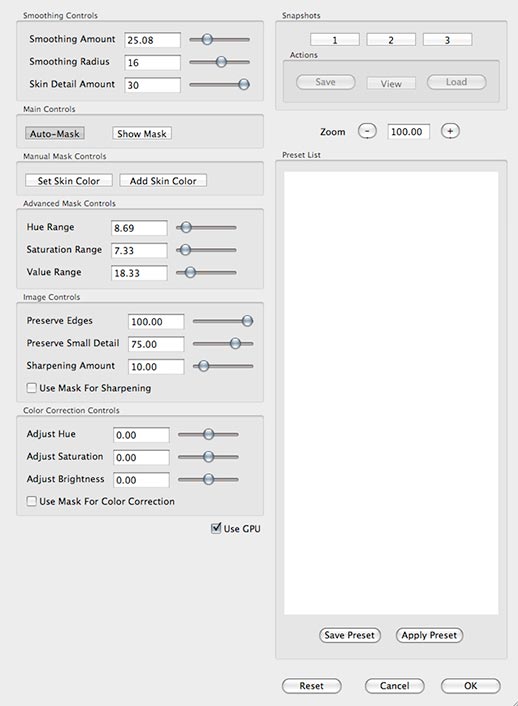
Task: Click the Hue Range value field
Action: pos(139,228)
